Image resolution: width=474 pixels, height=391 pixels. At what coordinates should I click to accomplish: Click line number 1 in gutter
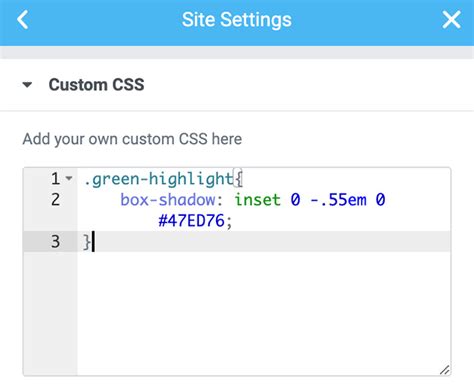click(x=55, y=179)
